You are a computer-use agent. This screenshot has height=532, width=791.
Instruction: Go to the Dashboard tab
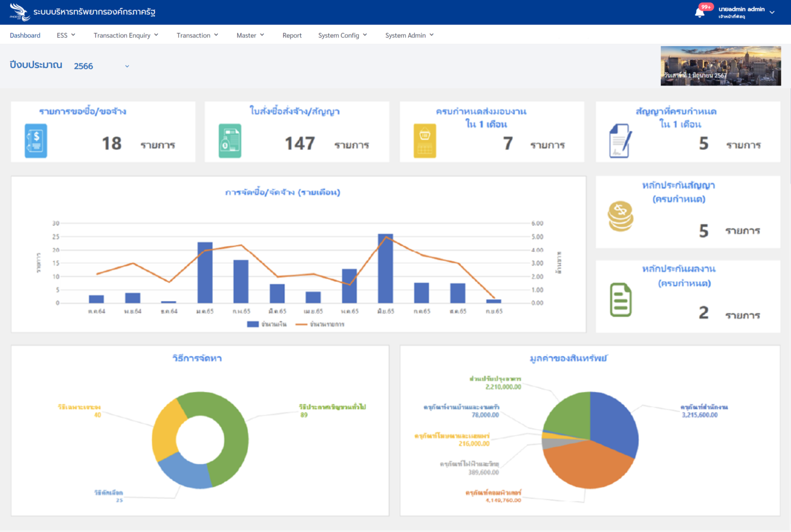coord(25,35)
